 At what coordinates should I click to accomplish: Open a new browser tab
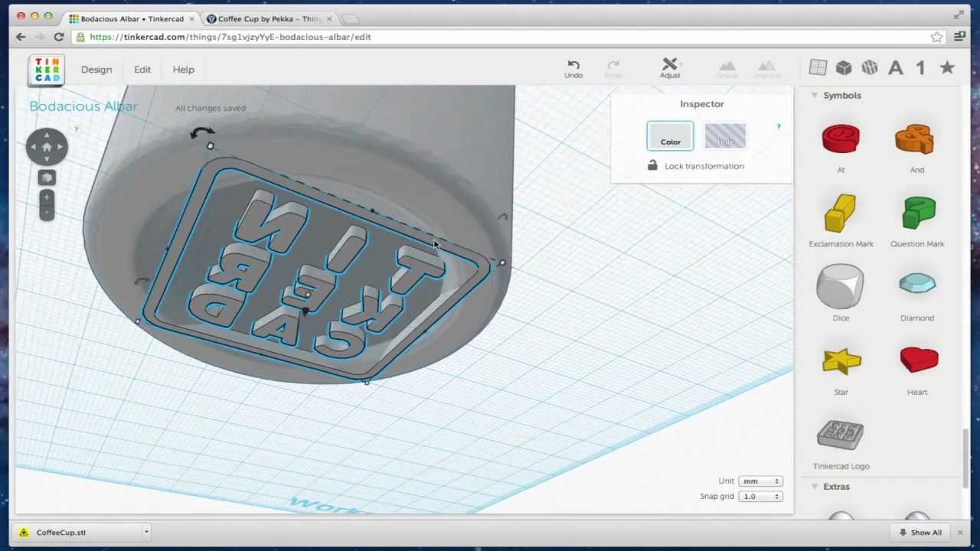(350, 18)
